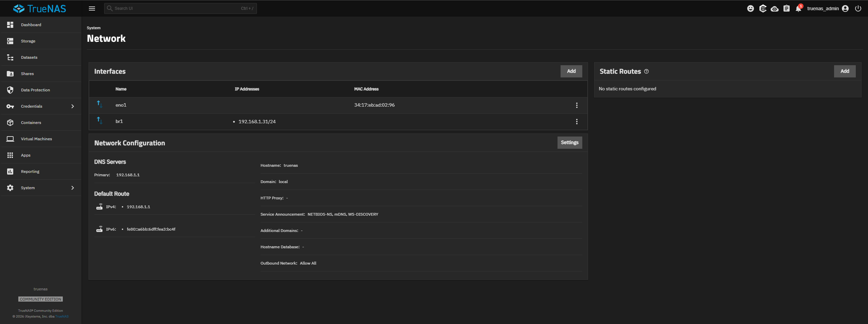Click the Name column header
This screenshot has width=868, height=324.
click(x=121, y=89)
